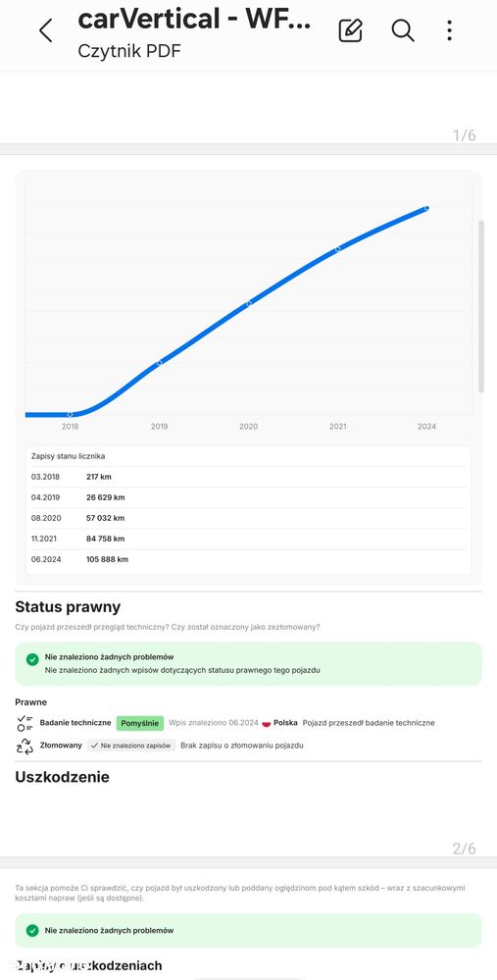Screen dimensions: 497x980
Task: Click the vertical scrollbar handle on the right
Action: point(481,306)
